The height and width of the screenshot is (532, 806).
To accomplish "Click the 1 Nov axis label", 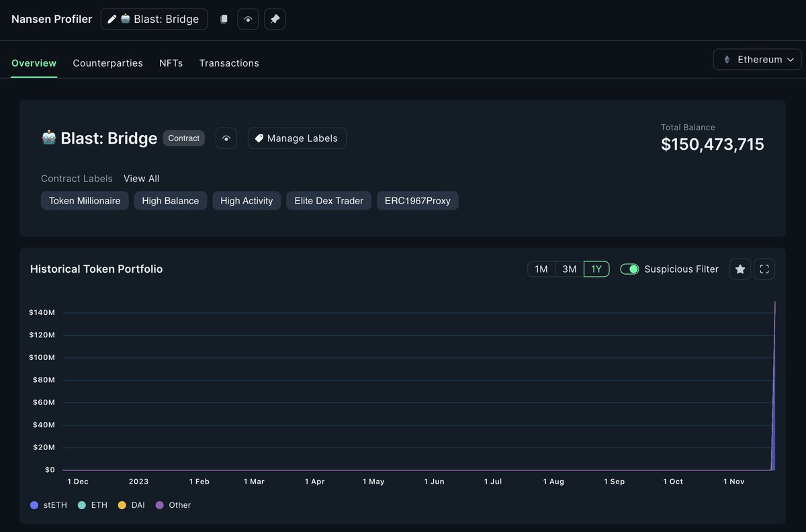I will (x=734, y=482).
